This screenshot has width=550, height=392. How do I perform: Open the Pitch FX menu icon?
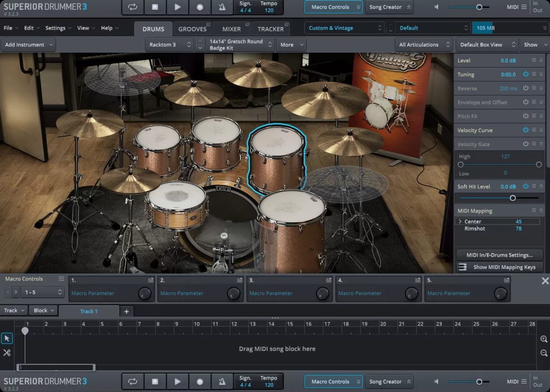(534, 116)
